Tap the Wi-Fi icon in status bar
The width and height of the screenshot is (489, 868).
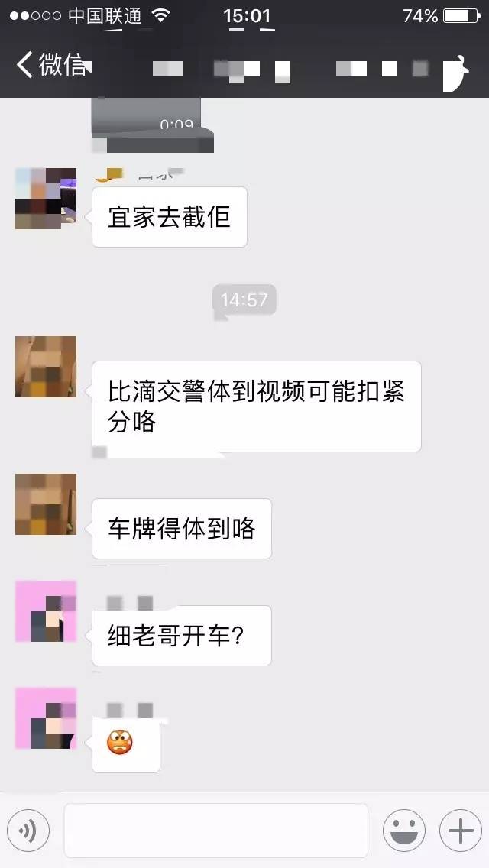click(160, 16)
